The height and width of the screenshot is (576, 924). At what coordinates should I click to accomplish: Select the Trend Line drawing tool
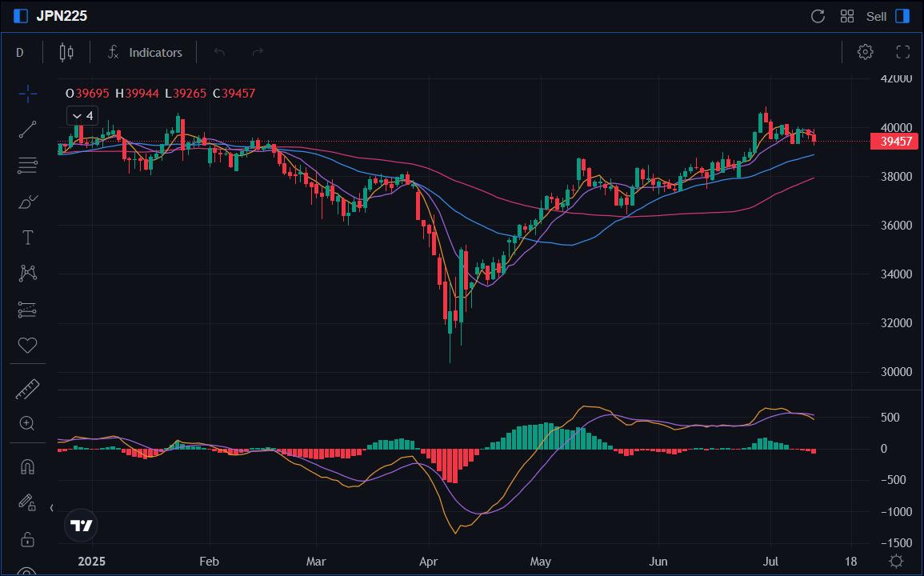coord(27,130)
